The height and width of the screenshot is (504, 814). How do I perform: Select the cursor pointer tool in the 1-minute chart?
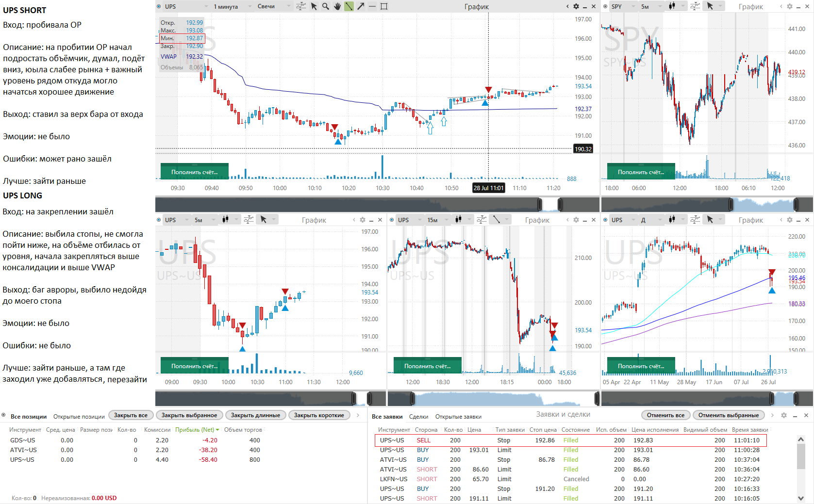click(314, 6)
